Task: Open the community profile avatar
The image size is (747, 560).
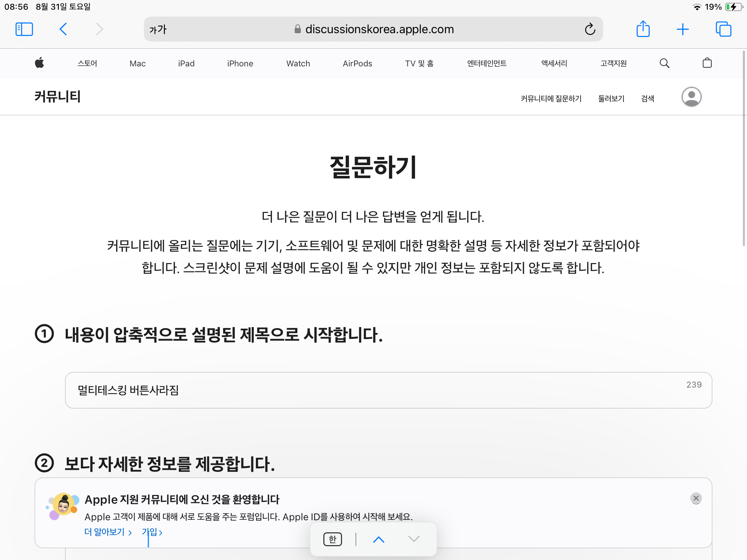Action: click(x=691, y=97)
